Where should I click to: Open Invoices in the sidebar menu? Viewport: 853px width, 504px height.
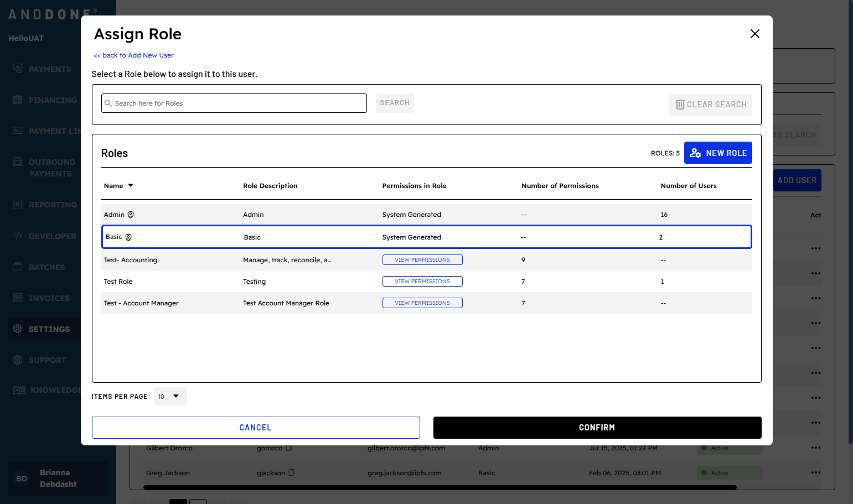coord(49,298)
